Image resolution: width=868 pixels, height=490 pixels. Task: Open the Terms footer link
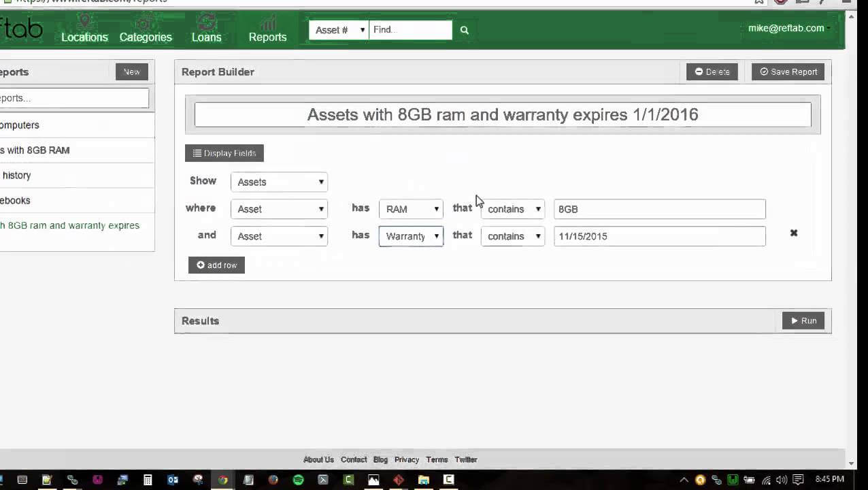(437, 460)
